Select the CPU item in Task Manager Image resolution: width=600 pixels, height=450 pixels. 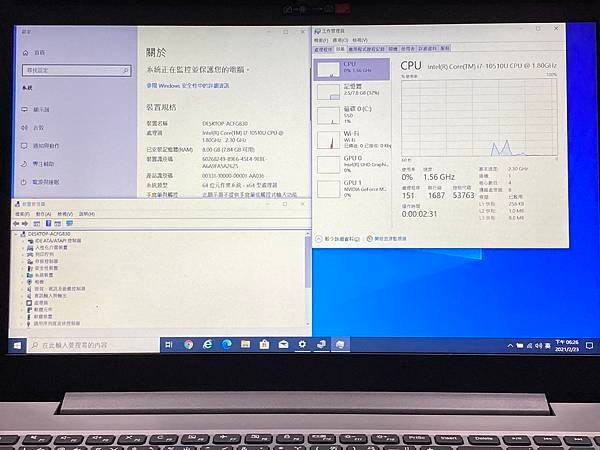click(x=352, y=69)
